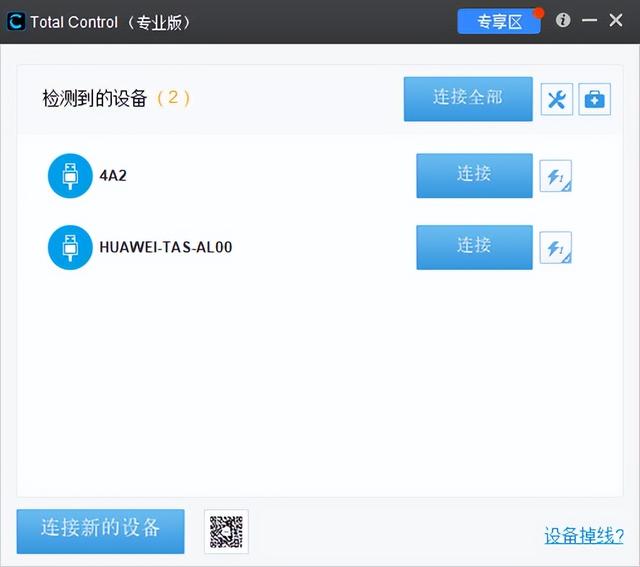Open the QR code thumbnail

[x=226, y=531]
